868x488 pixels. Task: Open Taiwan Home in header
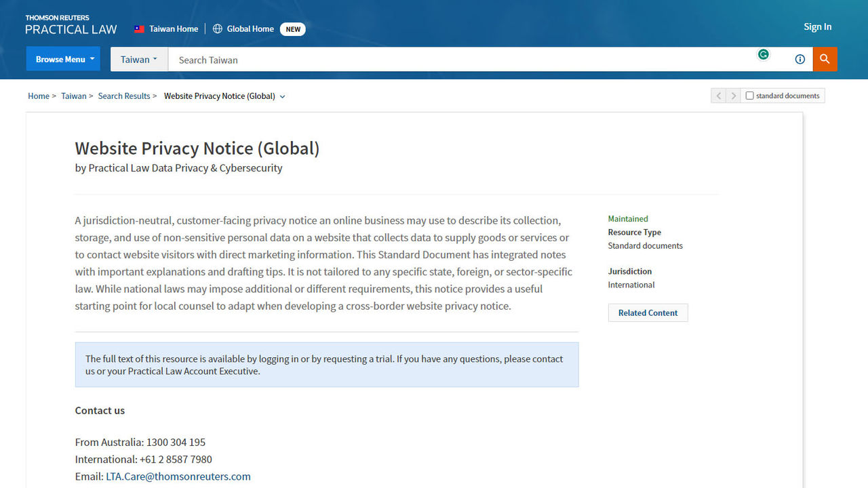(x=174, y=29)
